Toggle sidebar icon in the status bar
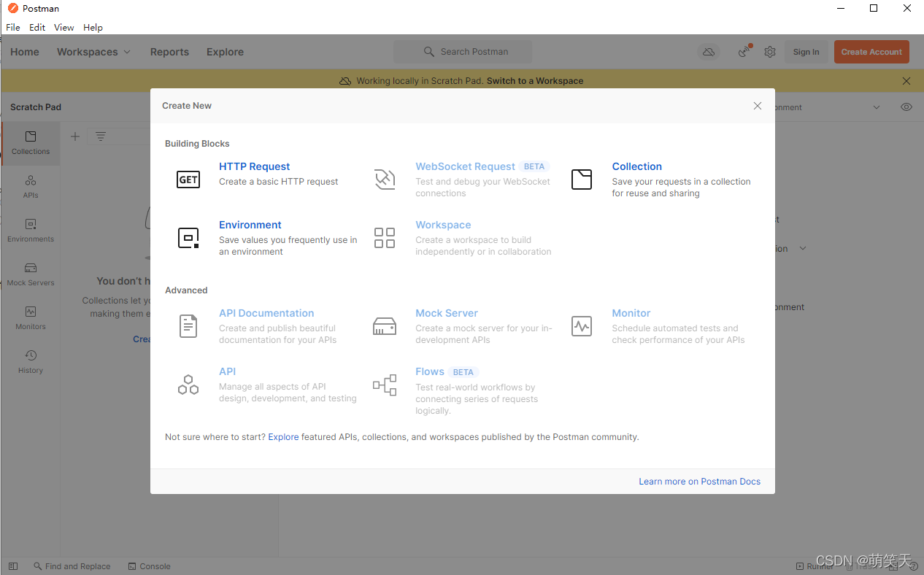Viewport: 924px width, 575px height. (12, 566)
